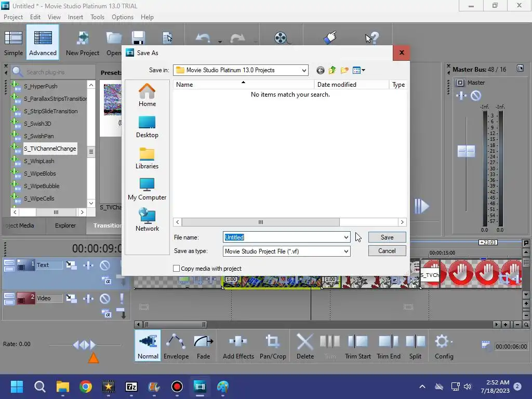The height and width of the screenshot is (399, 532).
Task: Click the Redo arrow icon
Action: coord(237,38)
